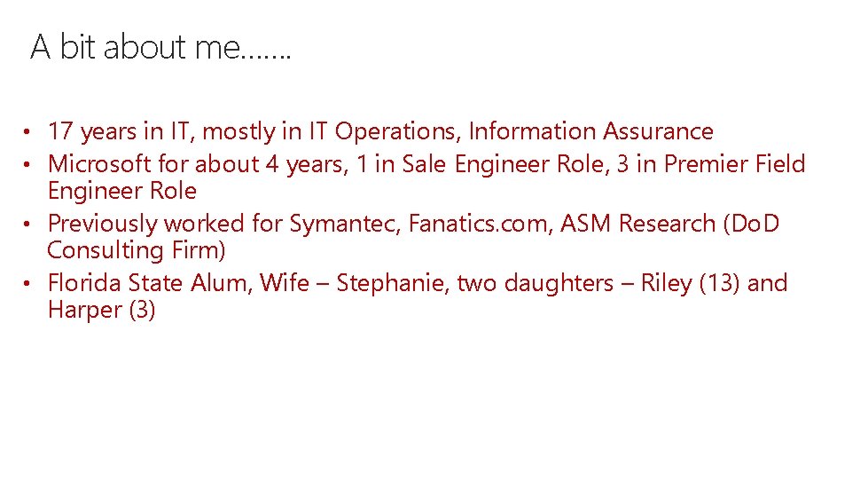868x489 pixels.
Task: Click the bullet marker before 'Florida State Alum'
Action: (x=27, y=283)
